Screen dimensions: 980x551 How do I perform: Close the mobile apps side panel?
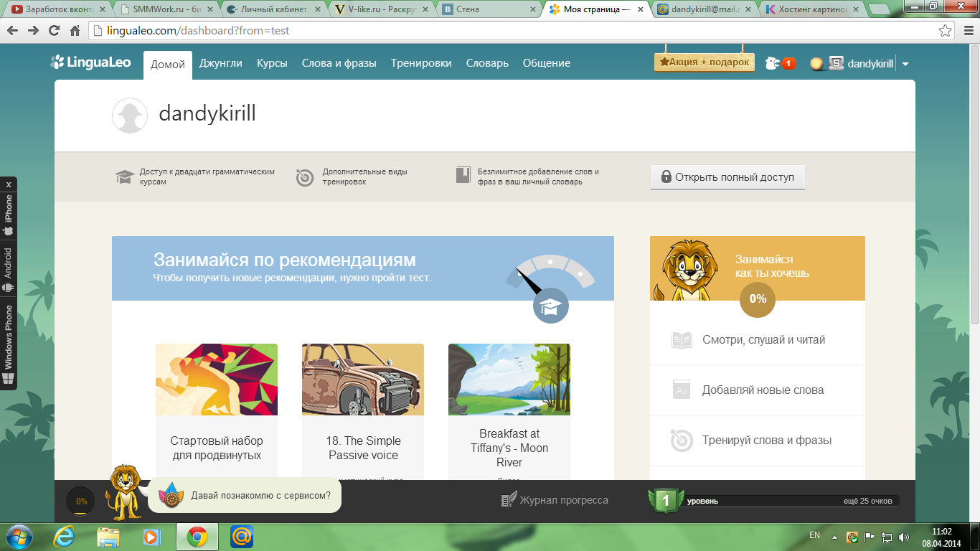point(9,184)
